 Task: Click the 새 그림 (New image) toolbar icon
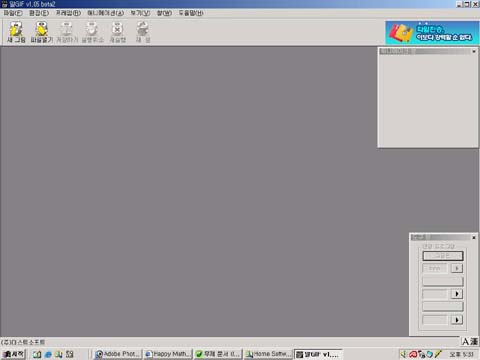point(16,32)
